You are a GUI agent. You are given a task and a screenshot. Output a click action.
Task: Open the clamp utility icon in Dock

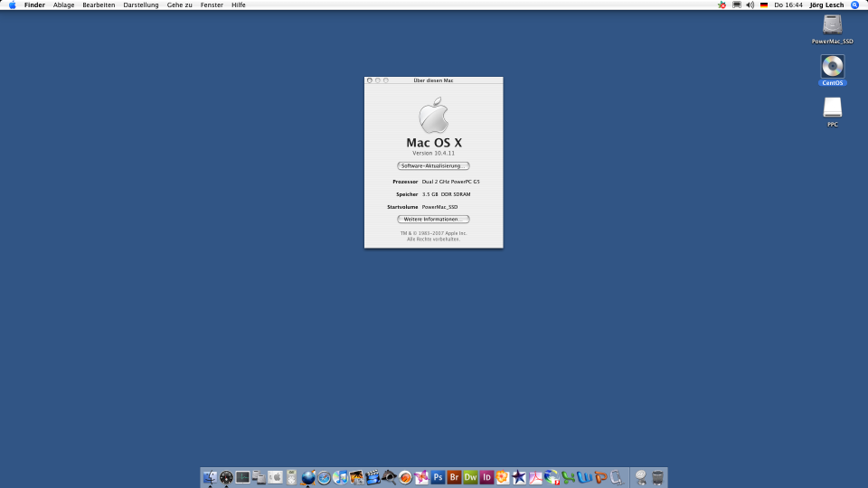click(617, 477)
